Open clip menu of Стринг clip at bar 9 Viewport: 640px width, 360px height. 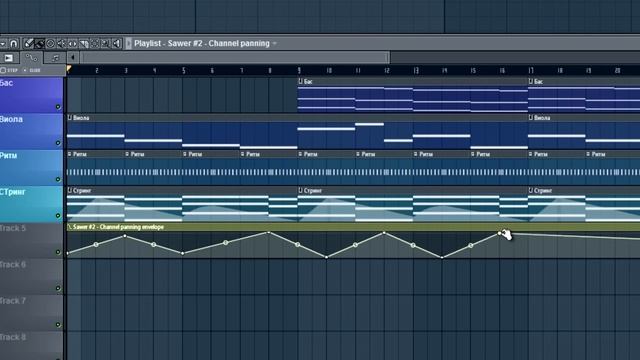pos(300,191)
